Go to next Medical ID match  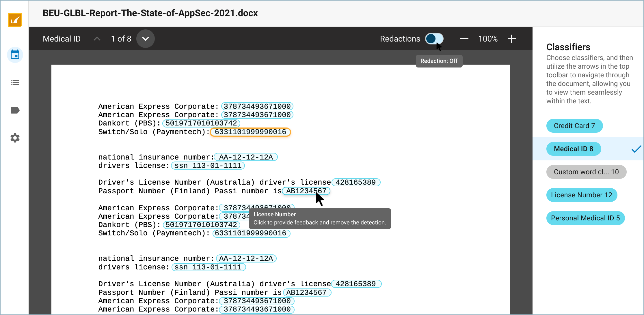[x=146, y=39]
